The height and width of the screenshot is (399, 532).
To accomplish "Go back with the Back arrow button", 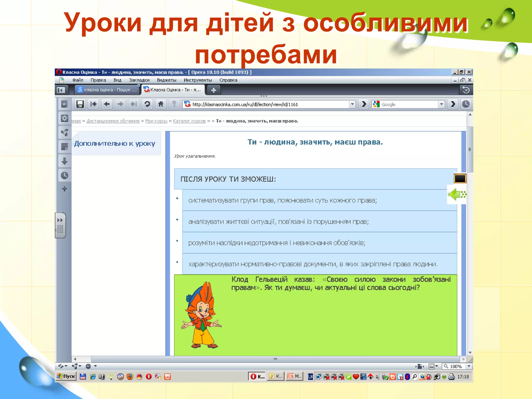I will tap(107, 104).
